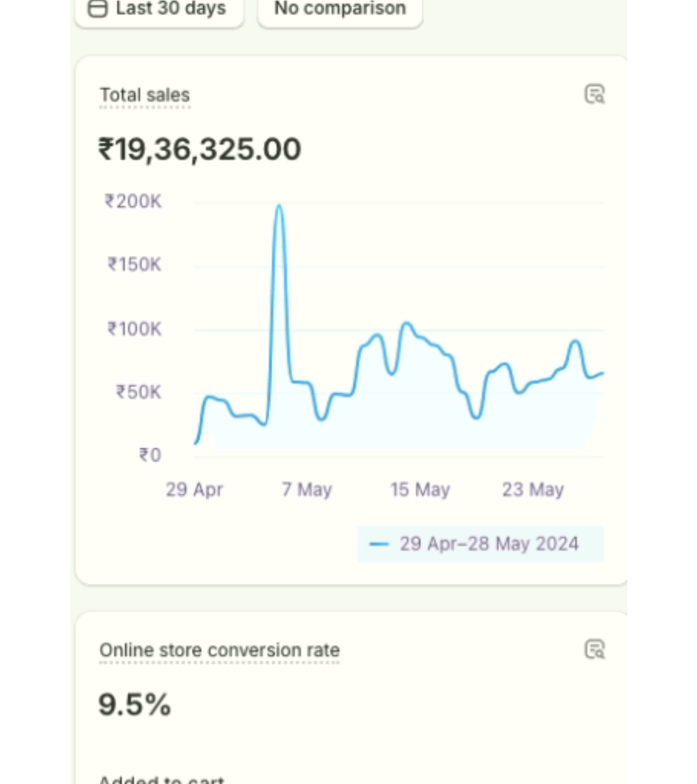The image size is (697, 784).
Task: Click the blue legend line swatch
Action: (378, 544)
